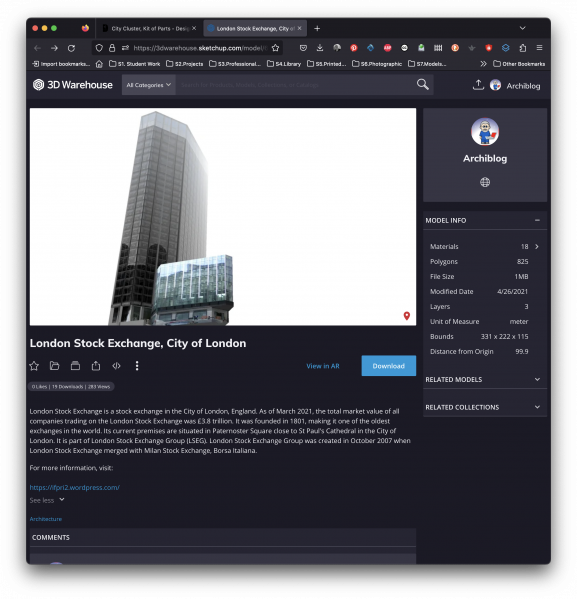The width and height of the screenshot is (577, 599).
Task: Share the model via share icon
Action: [x=96, y=366]
